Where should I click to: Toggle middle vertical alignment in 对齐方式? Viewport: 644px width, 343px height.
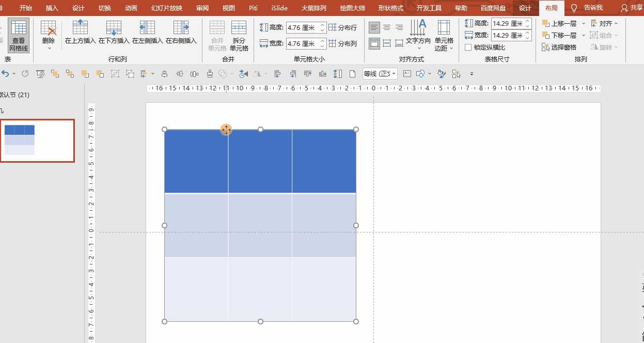tap(387, 43)
